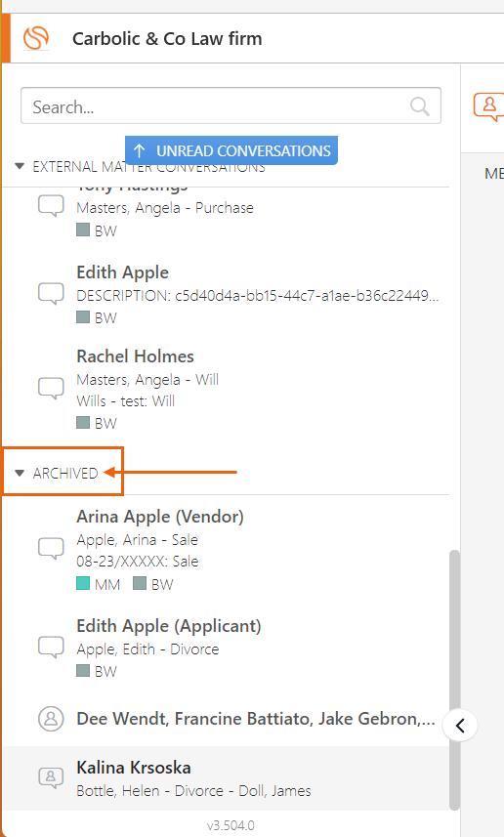Click the orange contact chat icon at top right
The width and height of the screenshot is (504, 837).
pos(489,106)
